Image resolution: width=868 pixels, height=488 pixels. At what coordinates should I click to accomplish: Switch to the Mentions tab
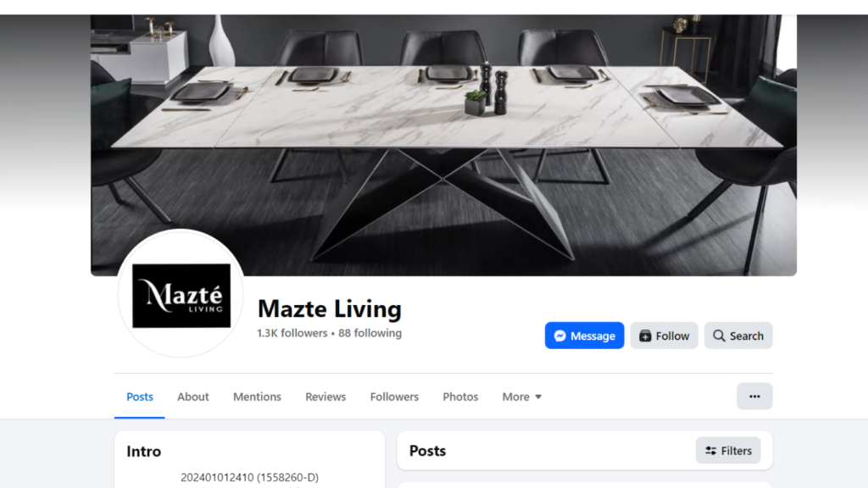click(257, 396)
